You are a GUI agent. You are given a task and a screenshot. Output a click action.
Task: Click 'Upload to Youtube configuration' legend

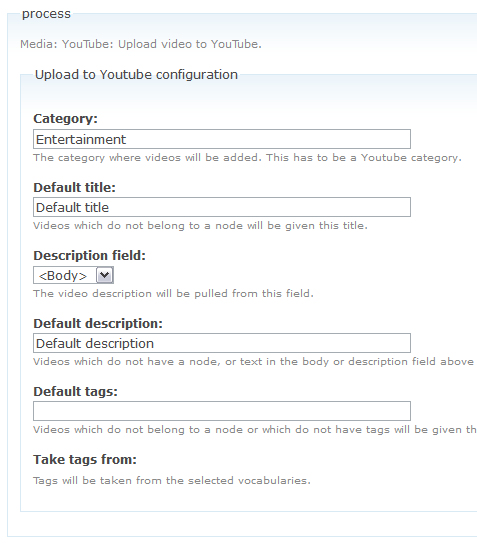pos(136,75)
